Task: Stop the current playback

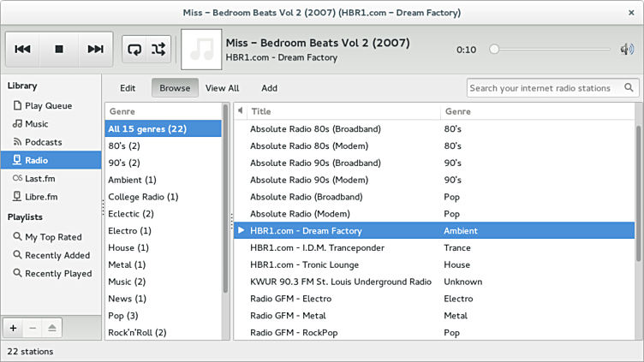Action: tap(59, 50)
